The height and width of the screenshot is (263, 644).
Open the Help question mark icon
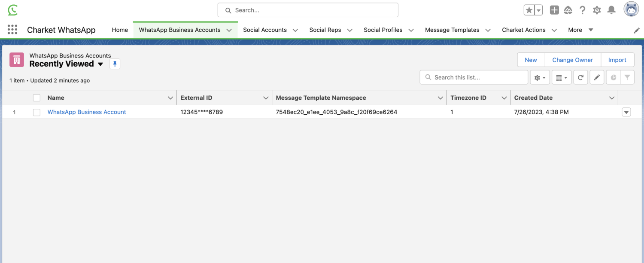click(x=583, y=10)
